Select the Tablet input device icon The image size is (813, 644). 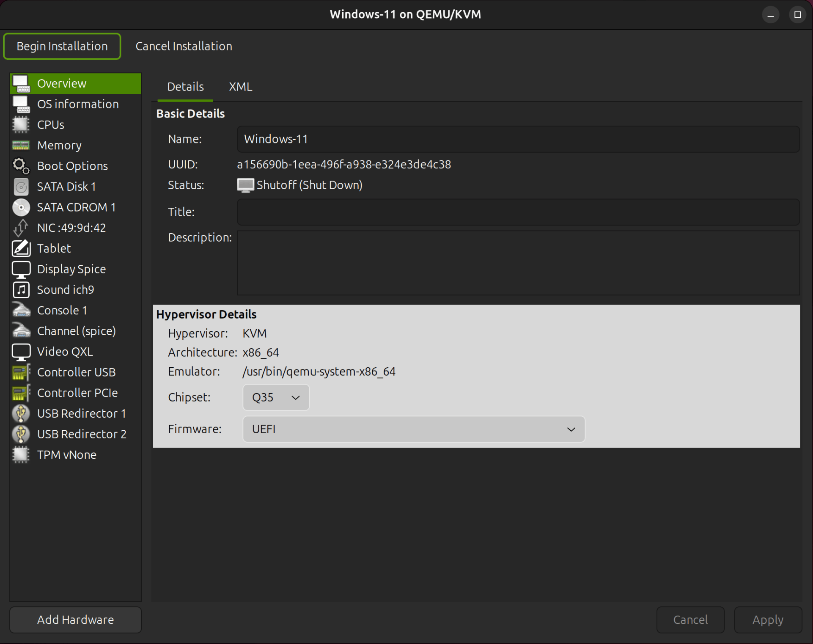click(21, 248)
